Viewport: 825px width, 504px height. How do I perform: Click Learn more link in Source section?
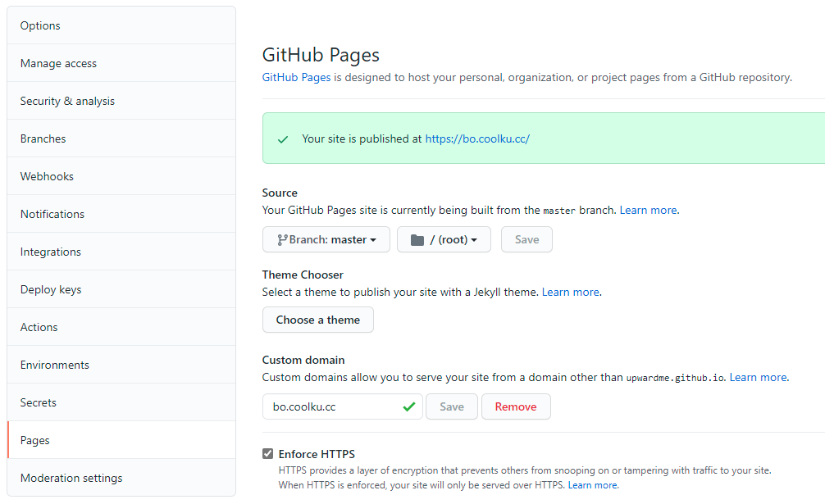pos(648,211)
